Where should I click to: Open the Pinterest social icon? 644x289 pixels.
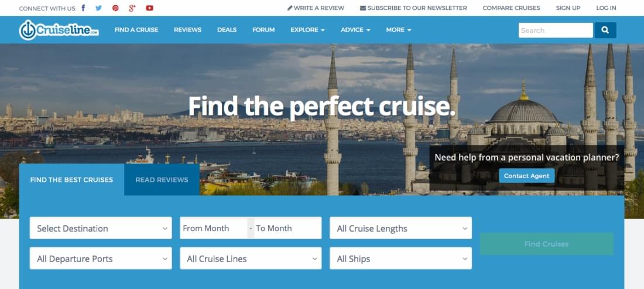click(115, 8)
